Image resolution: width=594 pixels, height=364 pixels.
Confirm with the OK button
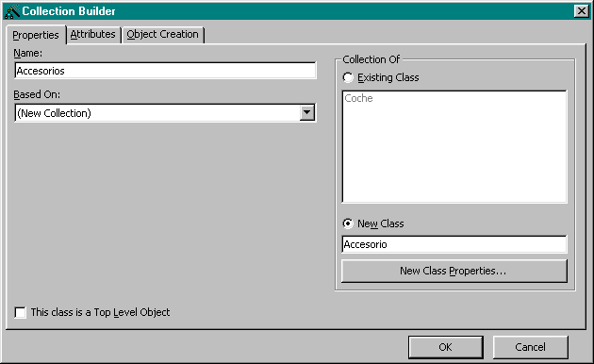(x=445, y=347)
